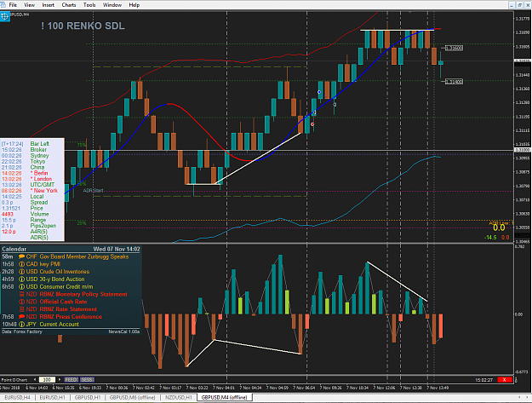Viewport: 532px width, 403px height.
Task: Increase Point O Chart value with right arrow
Action: point(60,380)
